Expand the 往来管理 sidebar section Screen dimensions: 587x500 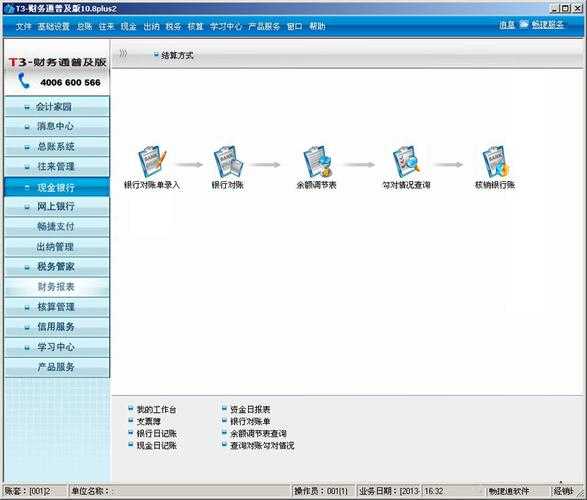(57, 167)
